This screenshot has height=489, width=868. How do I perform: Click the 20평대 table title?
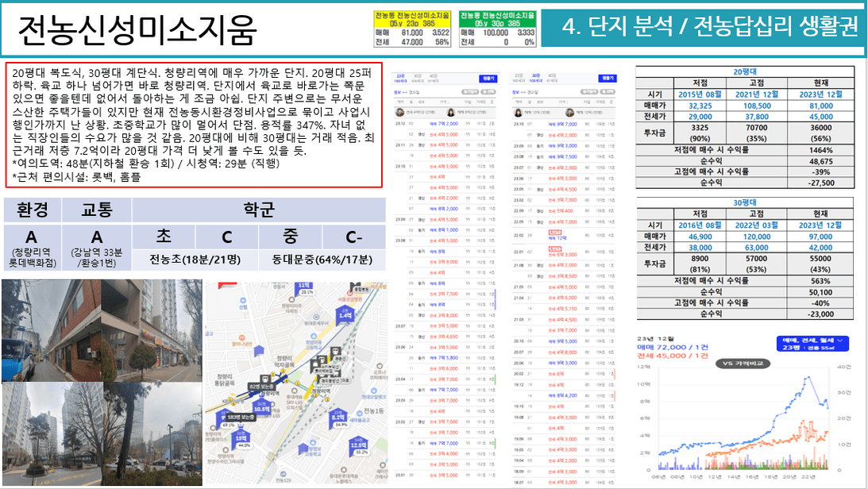tap(745, 71)
